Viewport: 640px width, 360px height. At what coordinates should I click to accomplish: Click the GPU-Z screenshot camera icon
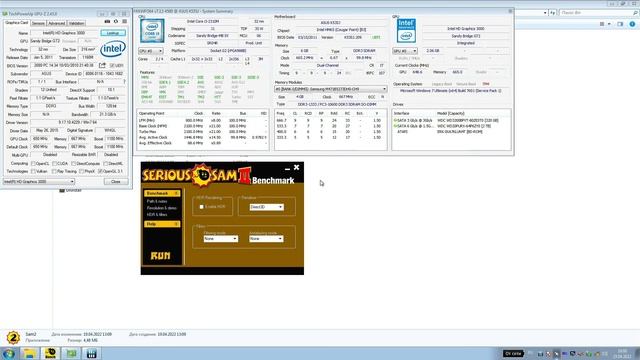point(107,21)
